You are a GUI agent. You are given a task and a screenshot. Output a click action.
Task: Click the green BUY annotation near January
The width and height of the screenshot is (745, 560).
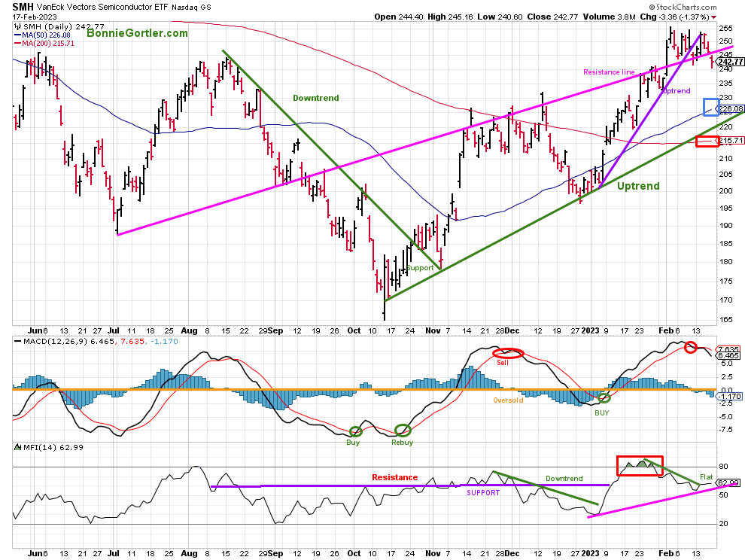(601, 413)
